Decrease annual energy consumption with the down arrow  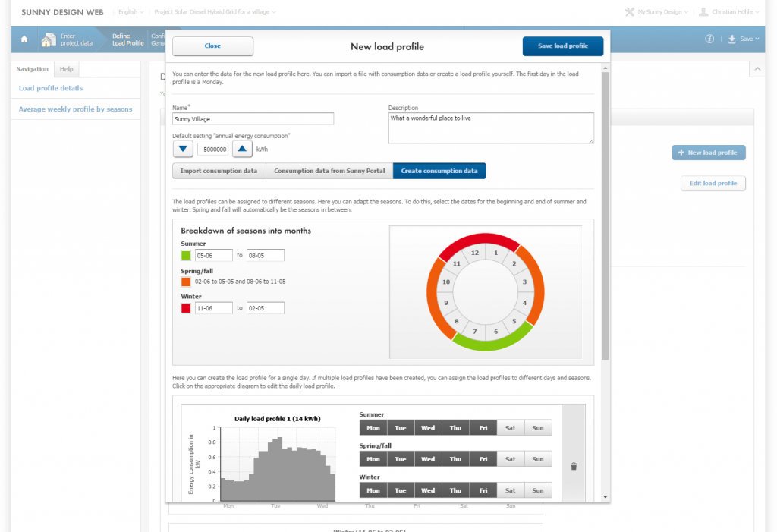click(x=183, y=150)
